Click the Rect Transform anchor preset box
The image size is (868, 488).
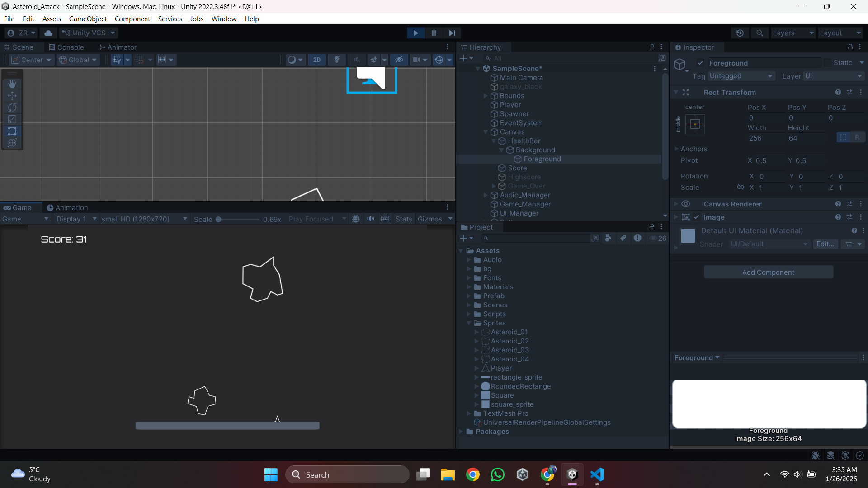click(695, 124)
